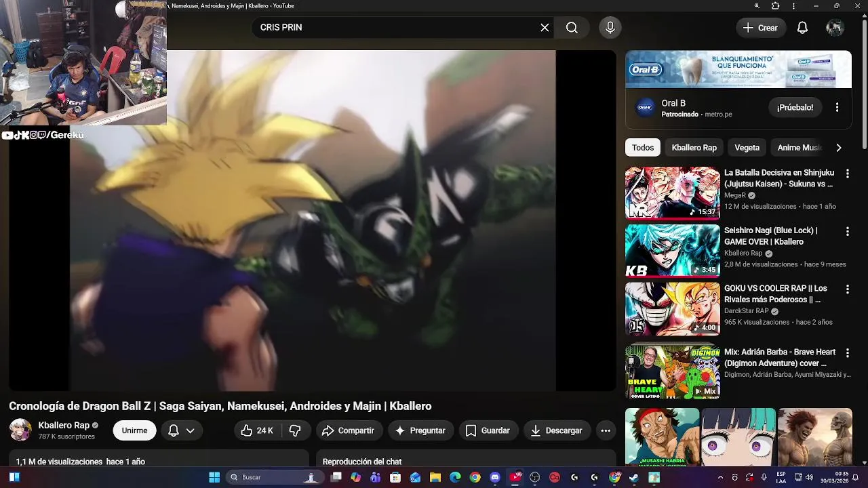Viewport: 868px width, 488px height.
Task: Click the Preguntar button
Action: click(x=420, y=430)
